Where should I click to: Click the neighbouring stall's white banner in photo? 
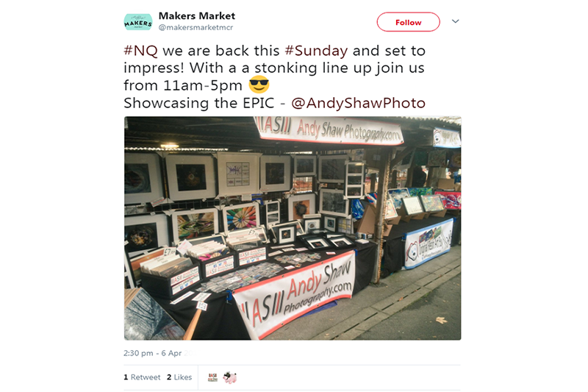point(429,244)
